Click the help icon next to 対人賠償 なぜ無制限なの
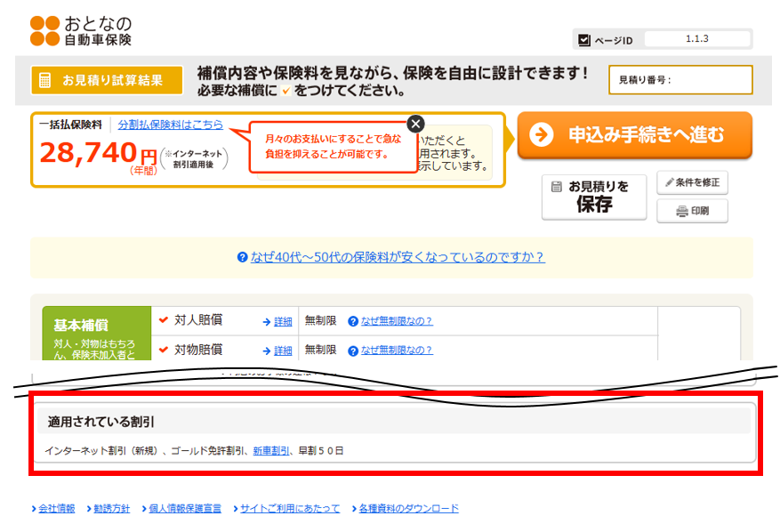Image resolution: width=780 pixels, height=532 pixels. [x=353, y=321]
